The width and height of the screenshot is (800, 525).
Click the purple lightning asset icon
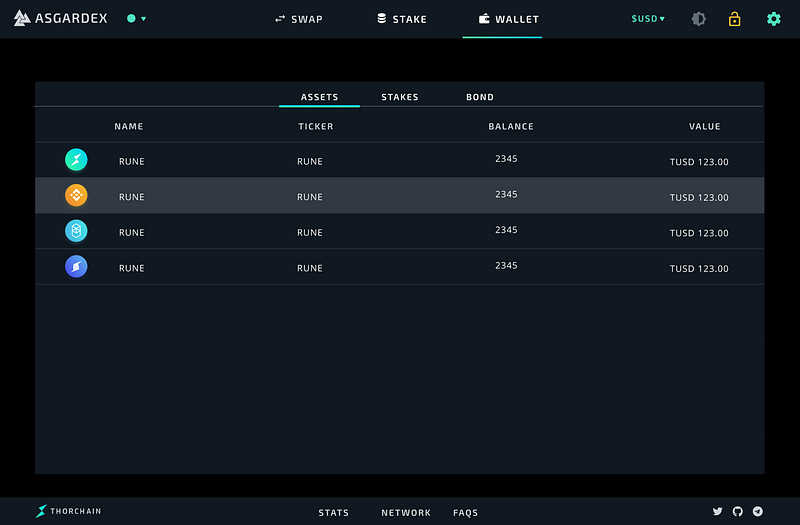click(x=76, y=266)
